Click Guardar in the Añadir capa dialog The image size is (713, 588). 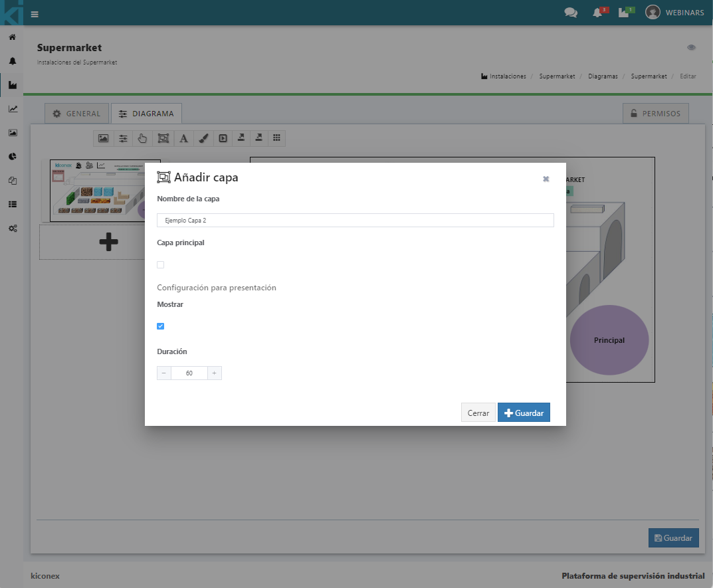click(524, 413)
